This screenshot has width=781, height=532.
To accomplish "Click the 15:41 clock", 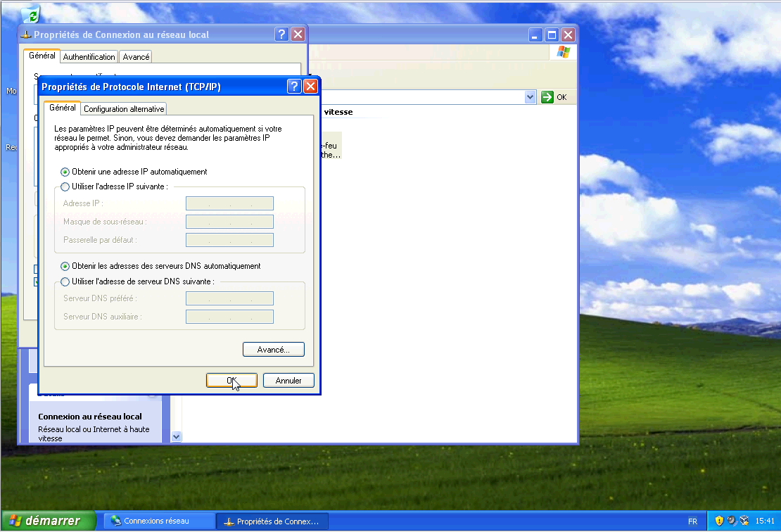I will tap(765, 521).
